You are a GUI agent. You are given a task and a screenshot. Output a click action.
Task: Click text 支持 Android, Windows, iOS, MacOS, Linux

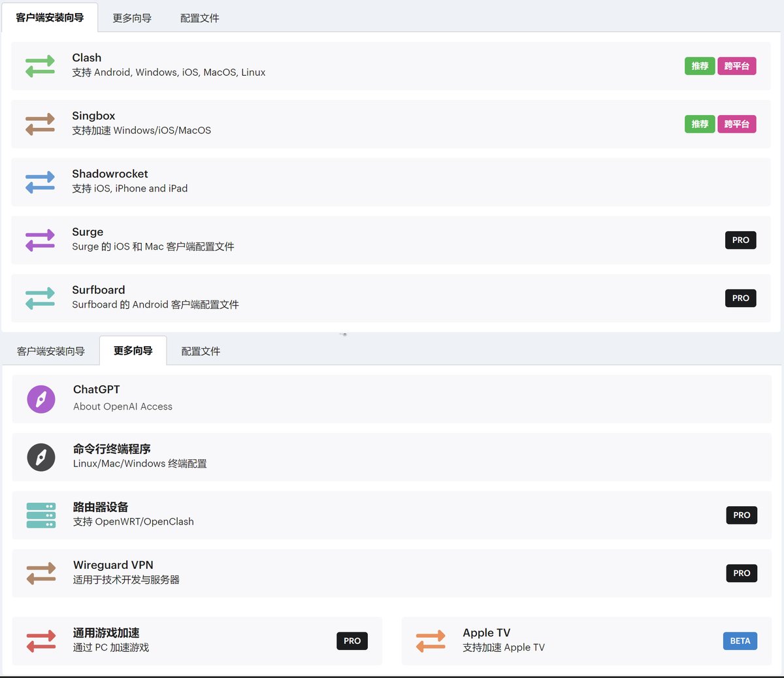(169, 73)
